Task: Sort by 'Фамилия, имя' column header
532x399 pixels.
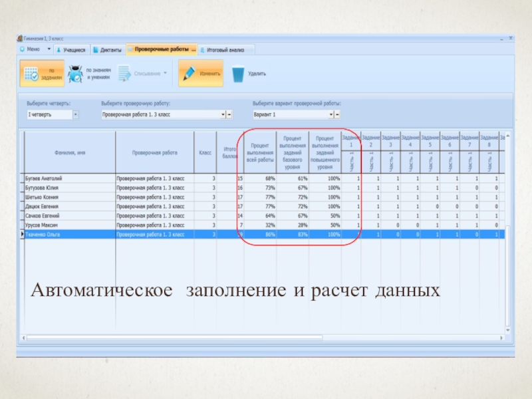Action: (69, 152)
